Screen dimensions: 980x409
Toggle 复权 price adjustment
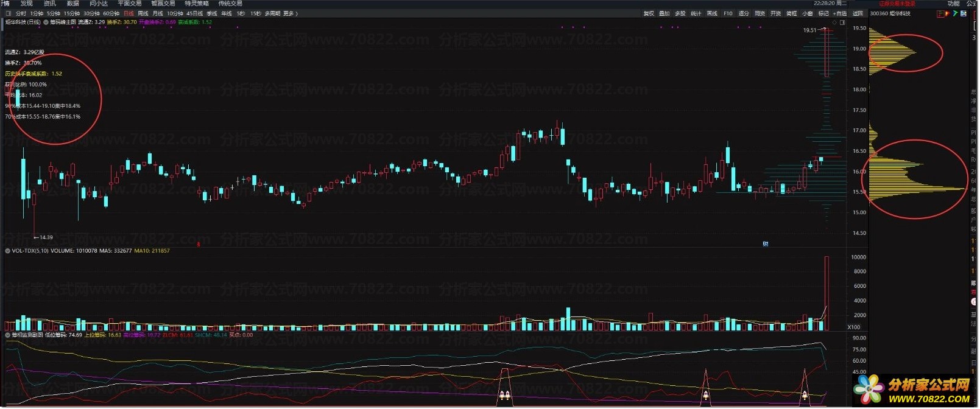649,13
